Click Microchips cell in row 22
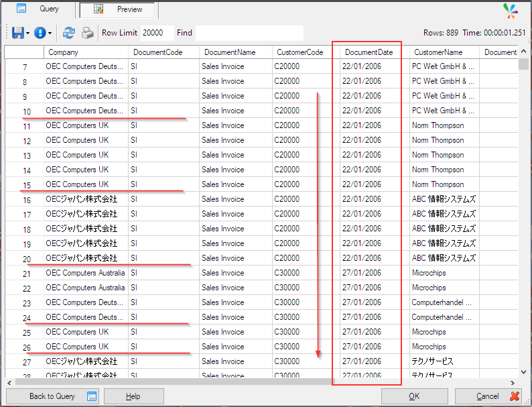This screenshot has width=532, height=407. (444, 288)
